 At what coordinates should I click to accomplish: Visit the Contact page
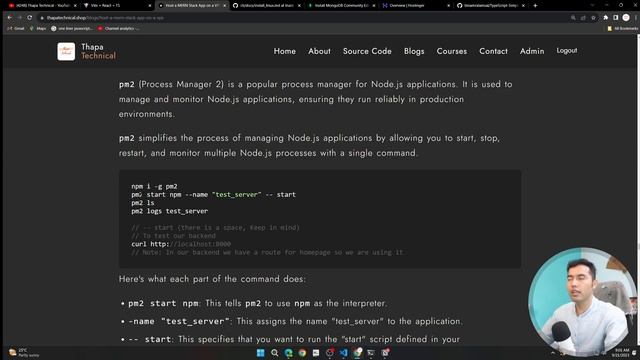coord(493,51)
